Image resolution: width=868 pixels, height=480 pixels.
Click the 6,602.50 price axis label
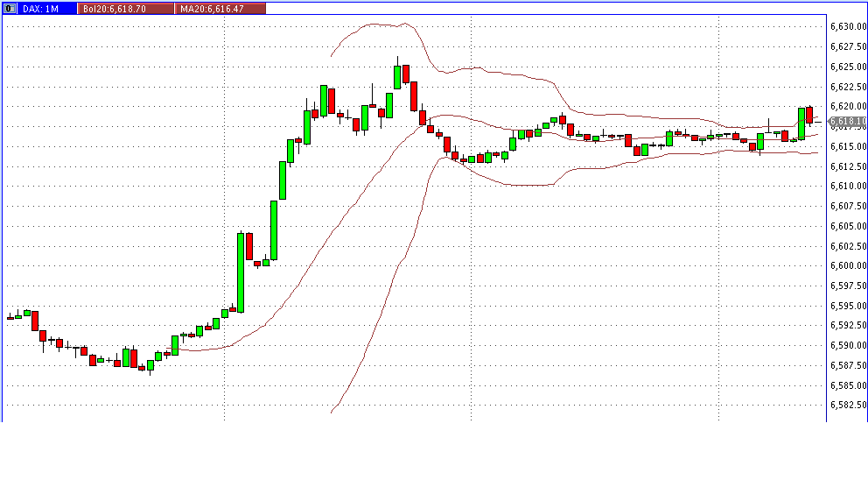(x=848, y=246)
